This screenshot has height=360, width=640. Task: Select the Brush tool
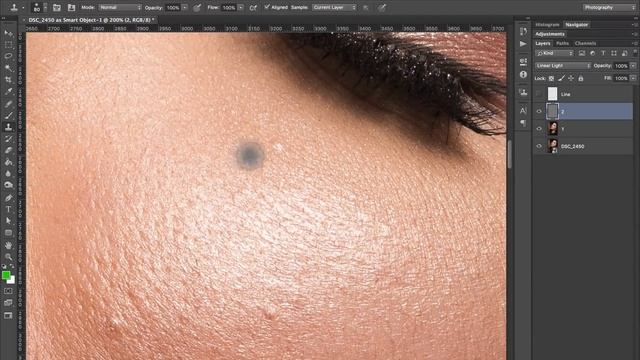tap(8, 116)
